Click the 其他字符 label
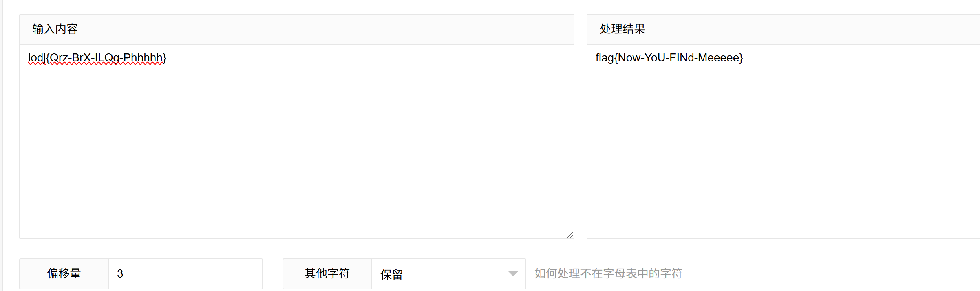 pos(327,274)
